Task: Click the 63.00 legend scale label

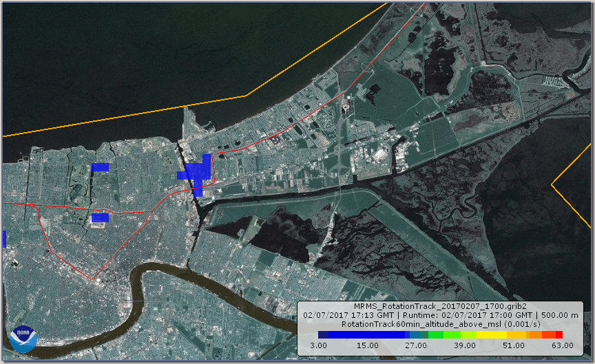Action: 562,345
